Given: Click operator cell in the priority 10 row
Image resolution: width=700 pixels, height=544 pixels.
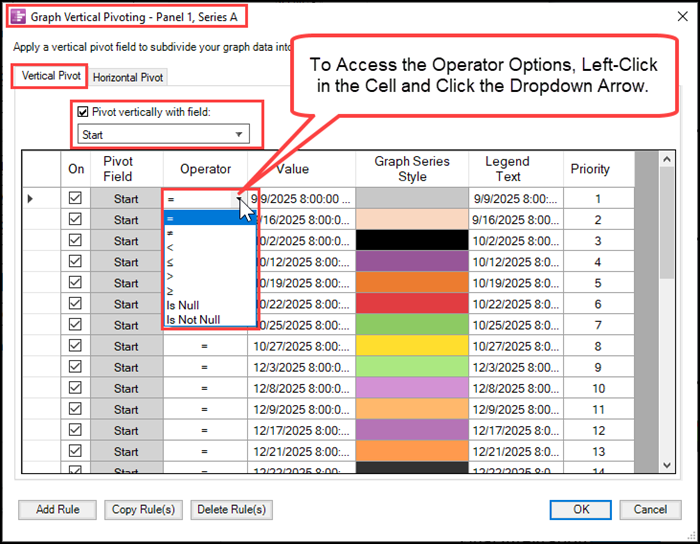Looking at the screenshot, I should pyautogui.click(x=205, y=388).
